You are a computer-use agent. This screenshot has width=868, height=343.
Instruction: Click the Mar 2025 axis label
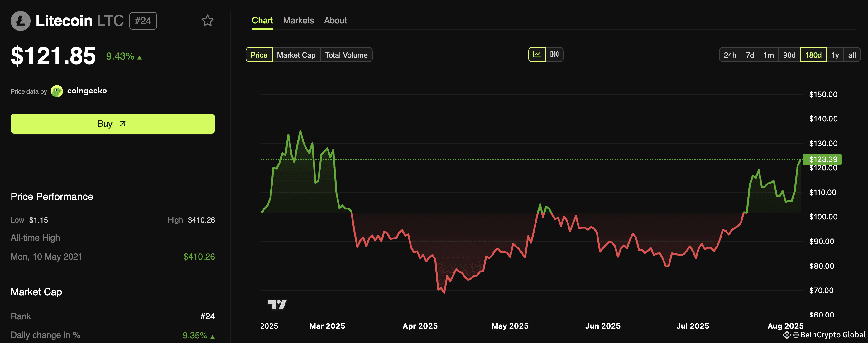click(327, 326)
